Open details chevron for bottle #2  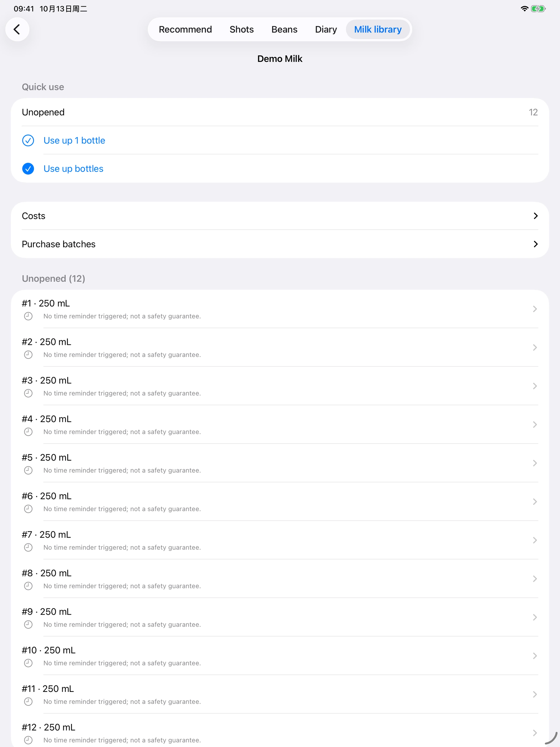pos(535,347)
